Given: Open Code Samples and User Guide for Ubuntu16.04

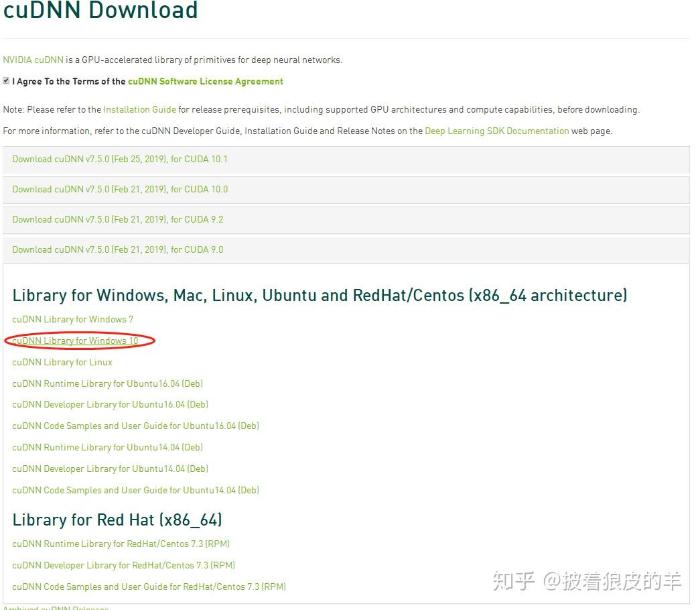Looking at the screenshot, I should (x=135, y=426).
